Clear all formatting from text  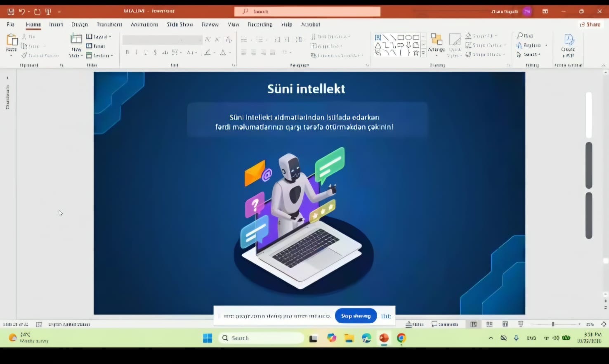click(229, 40)
